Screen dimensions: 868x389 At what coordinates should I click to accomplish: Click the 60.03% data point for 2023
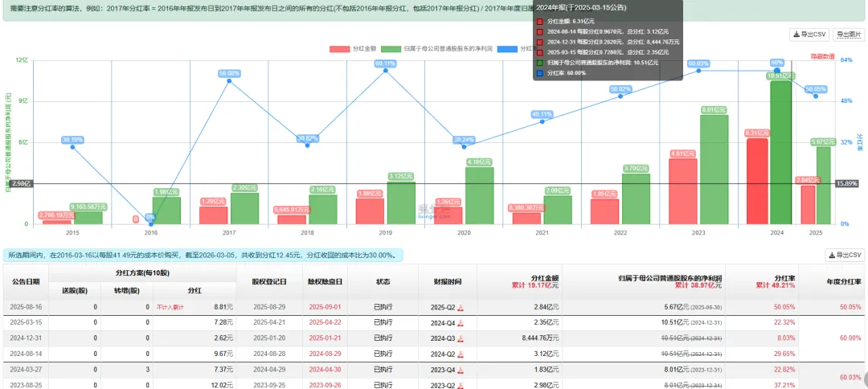[x=698, y=70]
